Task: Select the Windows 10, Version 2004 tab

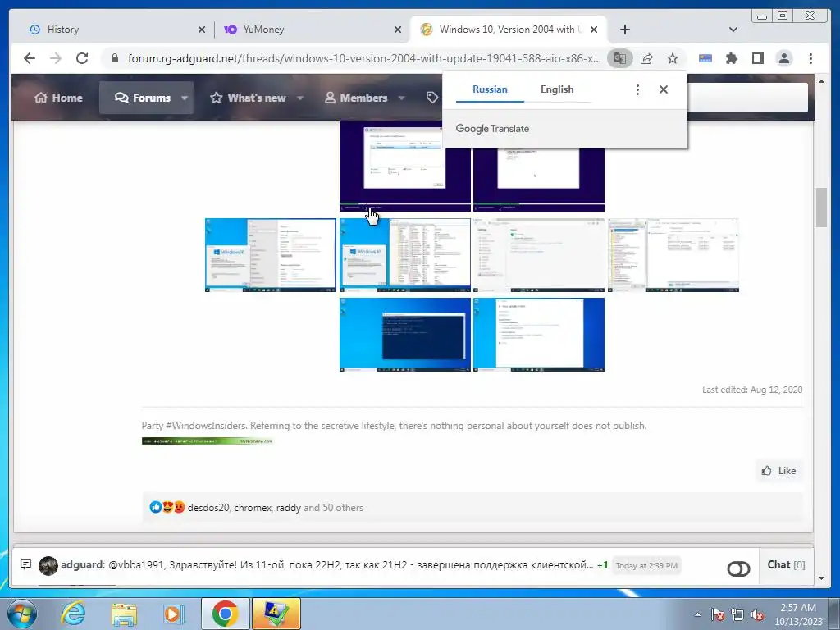Action: 508,30
